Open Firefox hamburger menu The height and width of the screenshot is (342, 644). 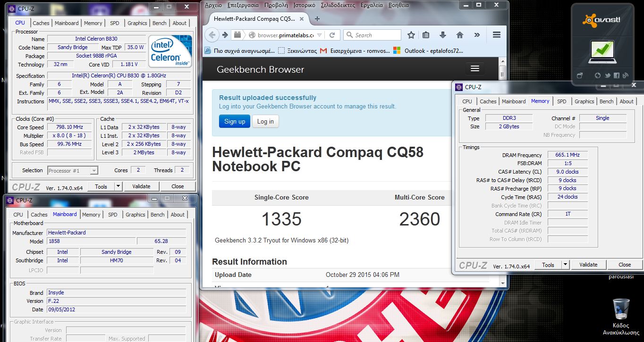click(x=496, y=35)
